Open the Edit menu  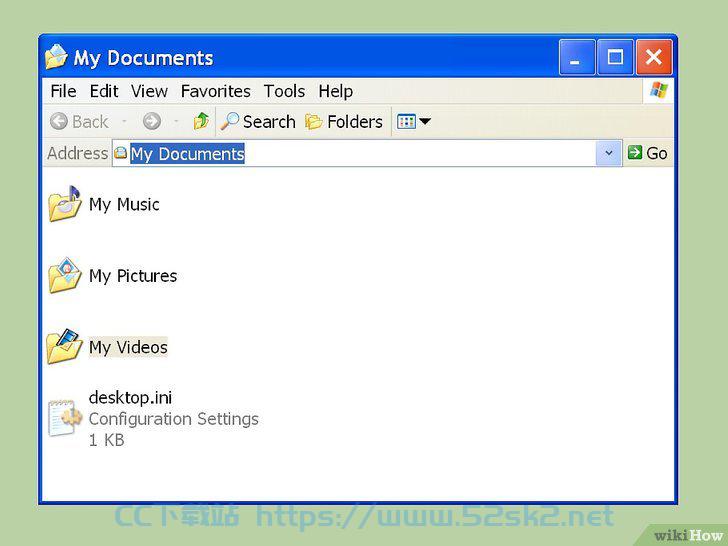(104, 91)
